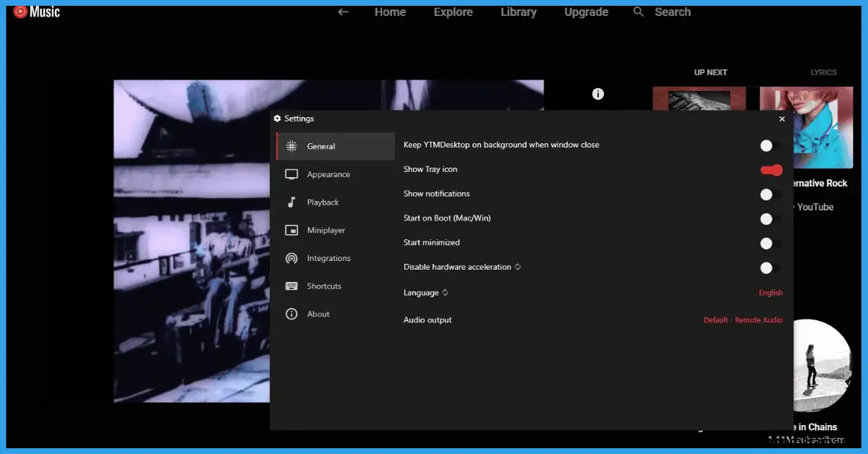Image resolution: width=868 pixels, height=454 pixels.
Task: Click the Start on Boot (Mac/Win) label
Action: click(447, 218)
